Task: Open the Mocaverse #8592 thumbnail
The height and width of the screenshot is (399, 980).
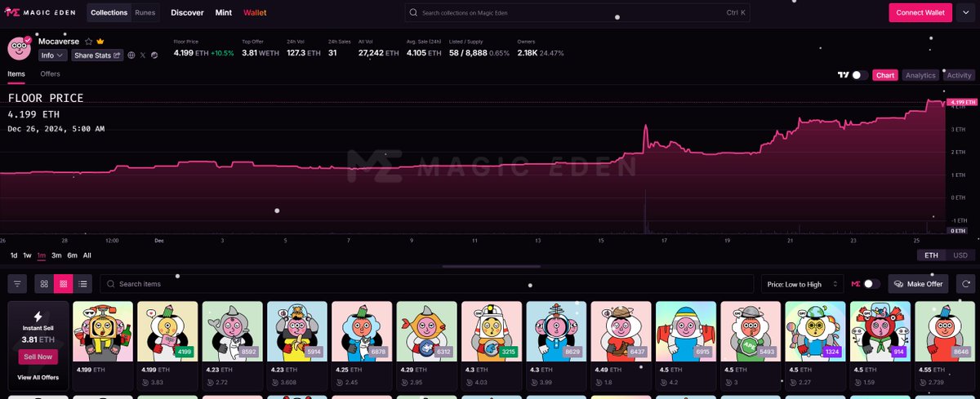Action: 233,331
